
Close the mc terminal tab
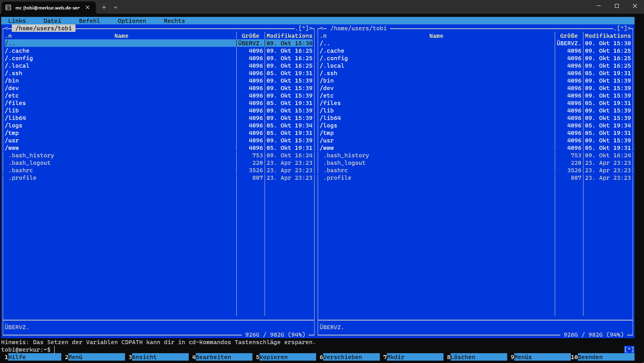coord(88,7)
